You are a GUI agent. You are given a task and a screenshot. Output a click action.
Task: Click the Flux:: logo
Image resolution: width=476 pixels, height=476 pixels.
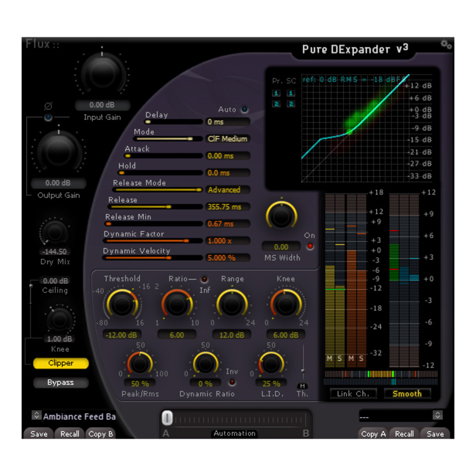click(x=42, y=44)
